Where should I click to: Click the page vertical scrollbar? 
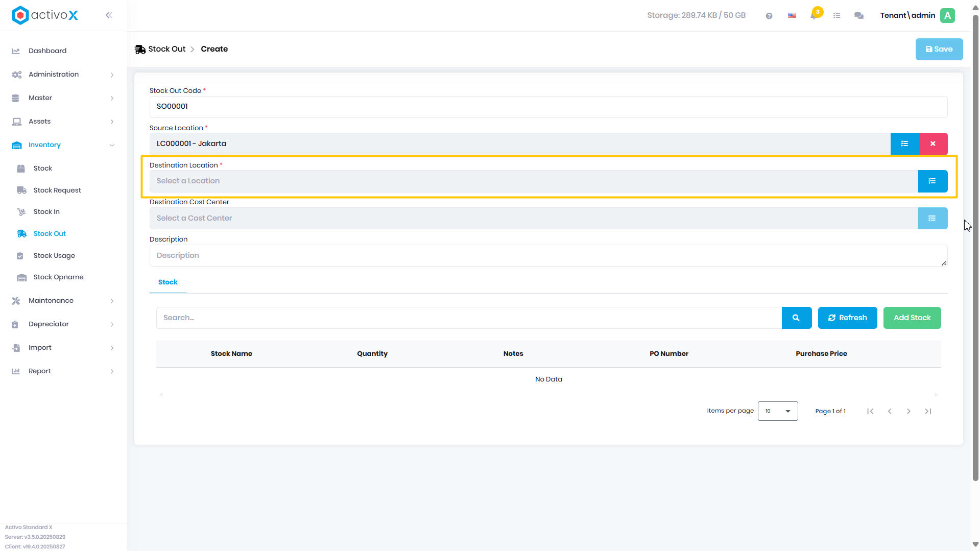[975, 248]
